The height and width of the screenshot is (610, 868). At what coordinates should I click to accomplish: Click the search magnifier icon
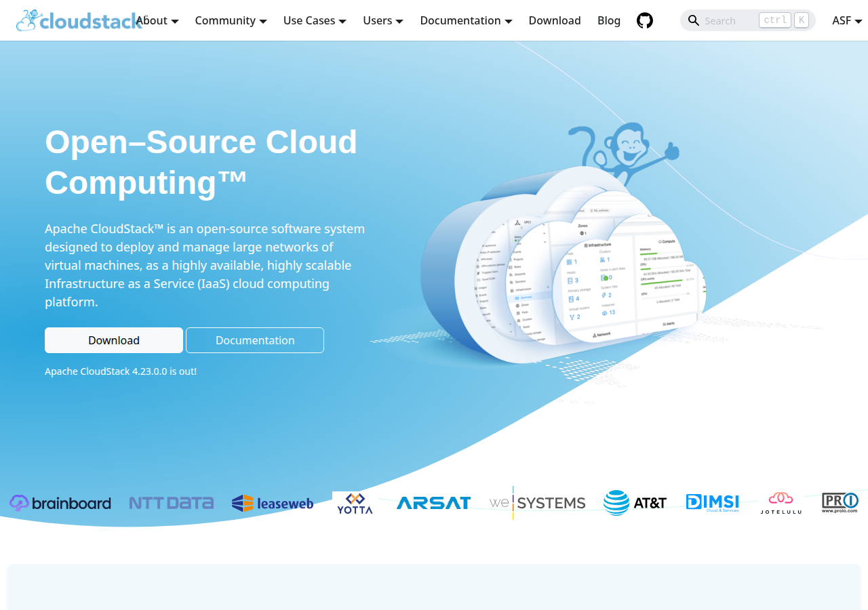pyautogui.click(x=693, y=20)
